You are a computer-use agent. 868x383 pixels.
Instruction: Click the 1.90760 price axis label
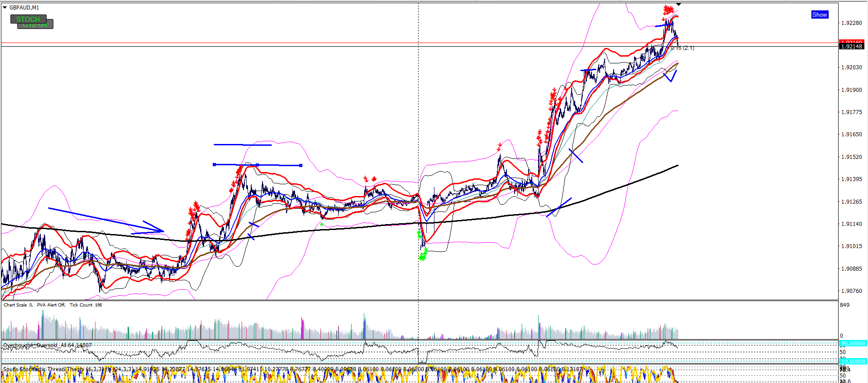[x=851, y=291]
